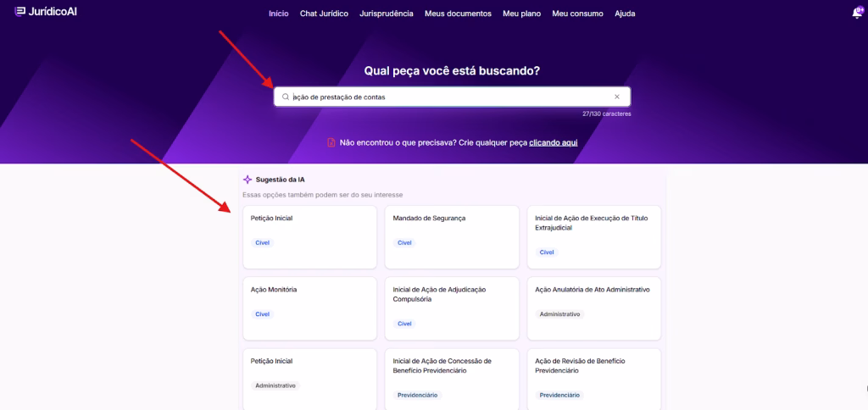The image size is (868, 410).
Task: Focus the search box with ação de prestação
Action: pos(452,97)
